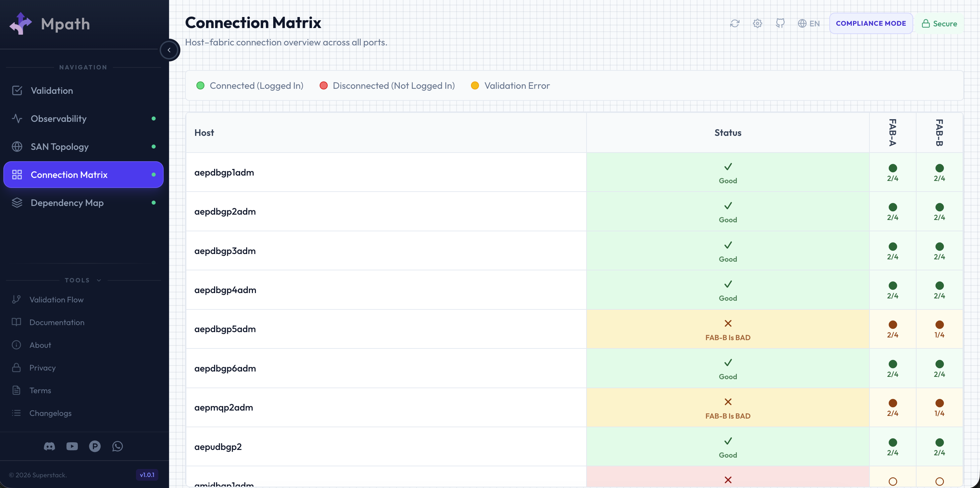Viewport: 980px width, 488px height.
Task: Click the About info icon
Action: point(16,345)
